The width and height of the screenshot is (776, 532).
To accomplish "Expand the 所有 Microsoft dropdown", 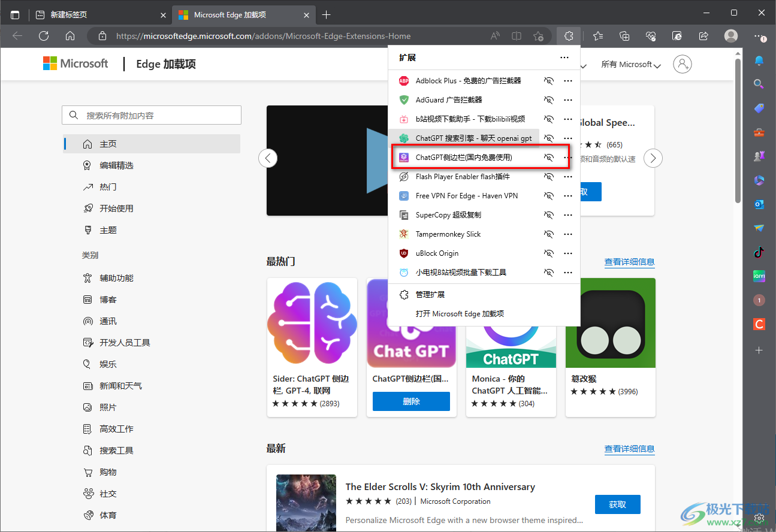I will click(631, 65).
